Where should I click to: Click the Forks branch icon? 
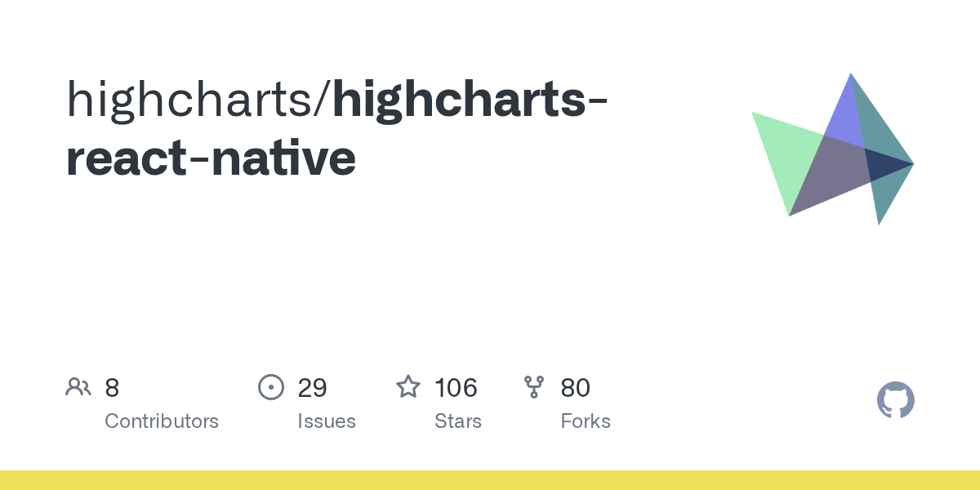(534, 387)
